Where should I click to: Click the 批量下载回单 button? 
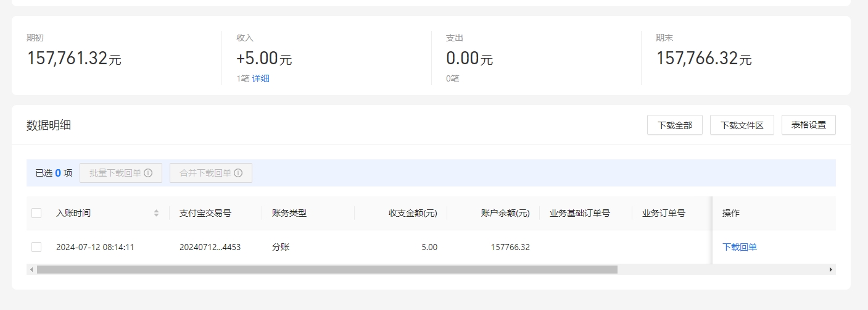click(x=121, y=173)
